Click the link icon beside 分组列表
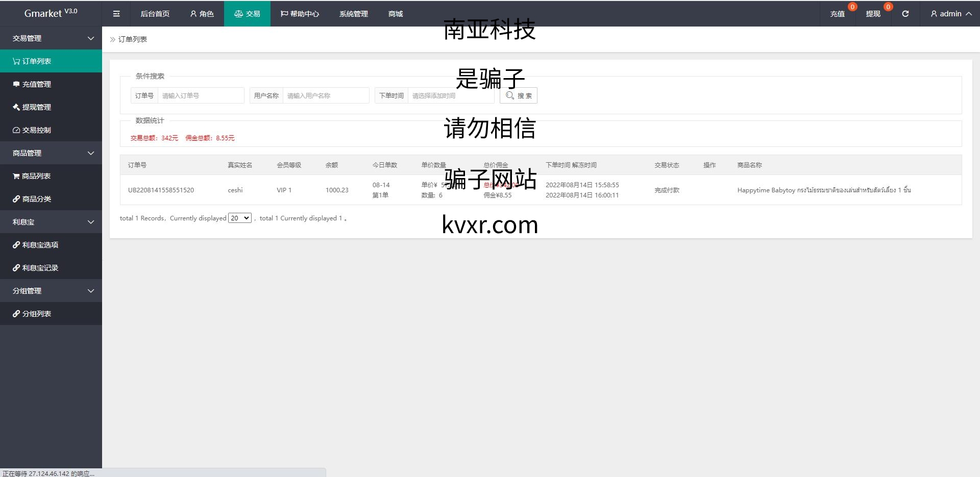Screen dimensions: 980x477 coord(16,314)
